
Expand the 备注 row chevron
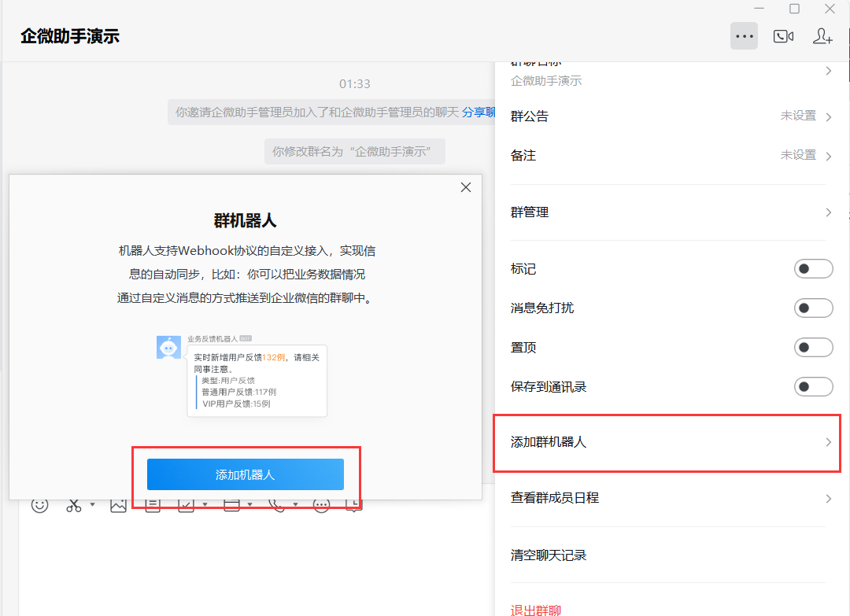[828, 156]
